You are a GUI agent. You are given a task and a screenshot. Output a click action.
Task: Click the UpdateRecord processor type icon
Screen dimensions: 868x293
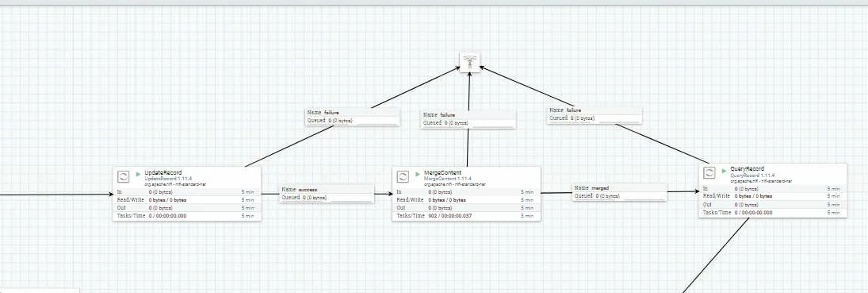point(124,176)
